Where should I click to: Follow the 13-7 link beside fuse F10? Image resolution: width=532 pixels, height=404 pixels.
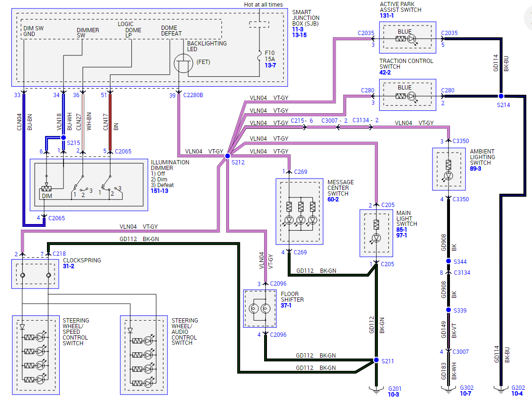point(270,65)
